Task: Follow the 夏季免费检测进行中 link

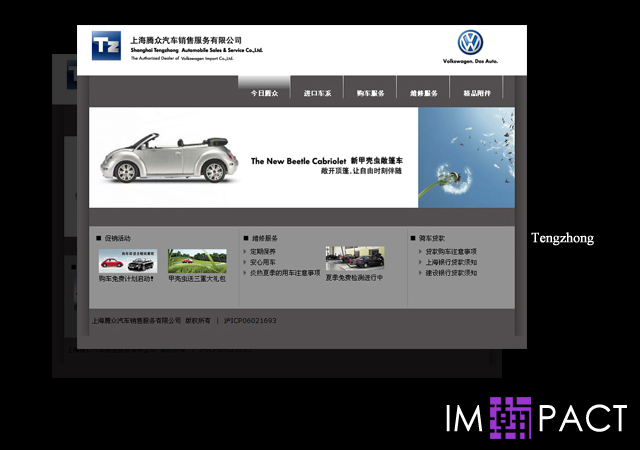Action: click(x=354, y=278)
